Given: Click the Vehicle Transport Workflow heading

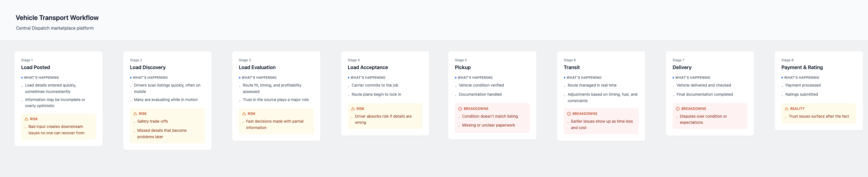Looking at the screenshot, I should click(57, 18).
